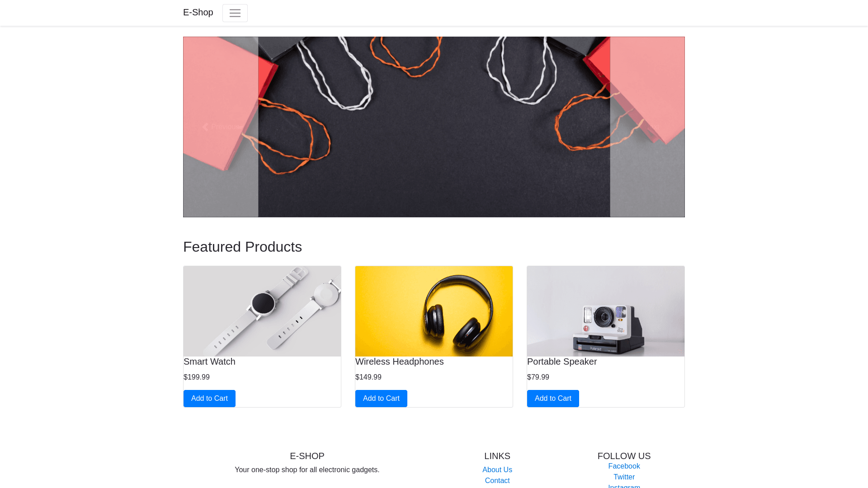This screenshot has width=868, height=488.
Task: Open the Smart Watch product image
Action: tap(262, 311)
